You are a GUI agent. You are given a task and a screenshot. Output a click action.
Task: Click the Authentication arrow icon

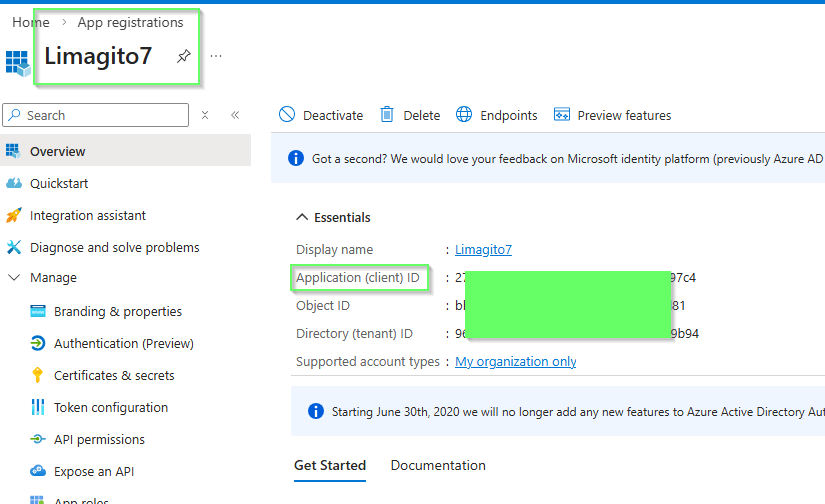click(38, 343)
